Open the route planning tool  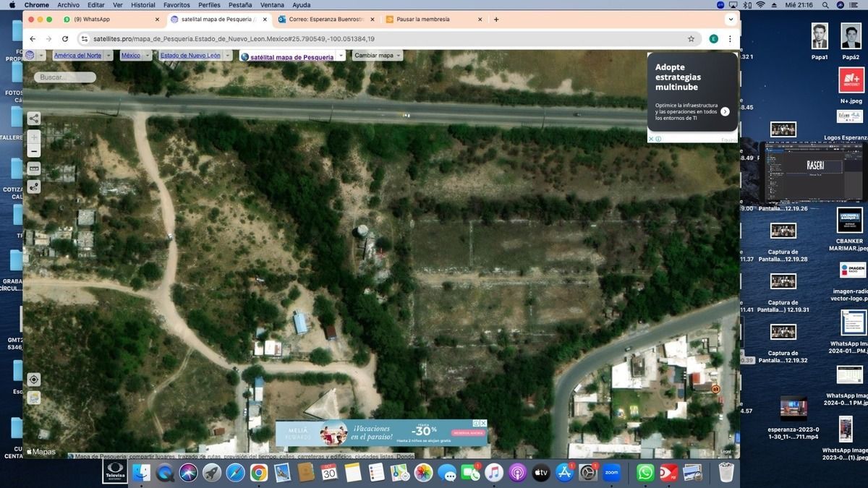(x=34, y=187)
